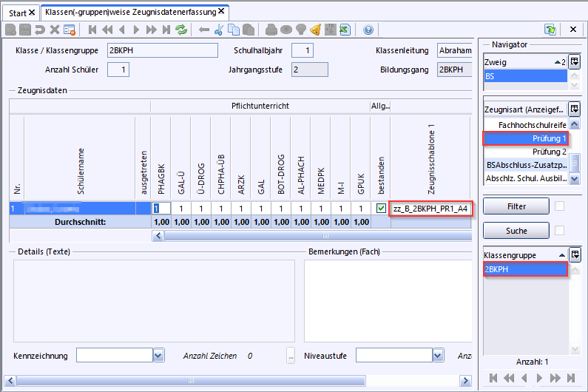Click the Klasse / Klassengruppe input field
The image size is (588, 392).
click(x=163, y=50)
